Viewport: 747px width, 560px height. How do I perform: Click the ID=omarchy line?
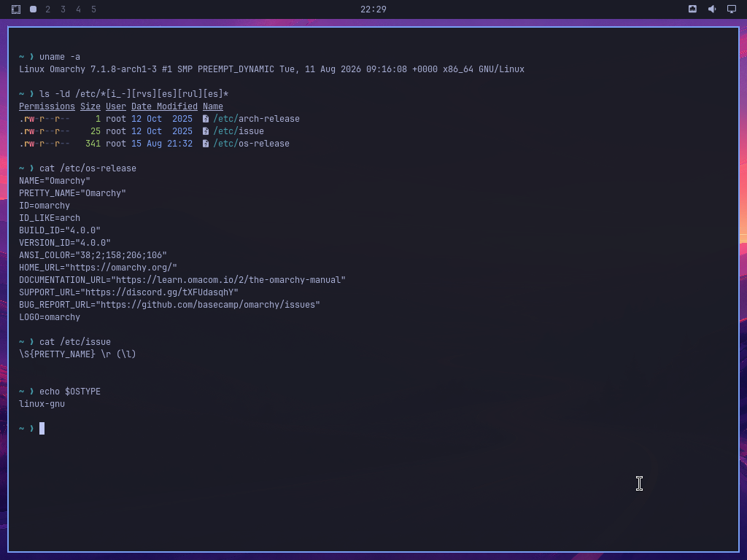[x=44, y=205]
